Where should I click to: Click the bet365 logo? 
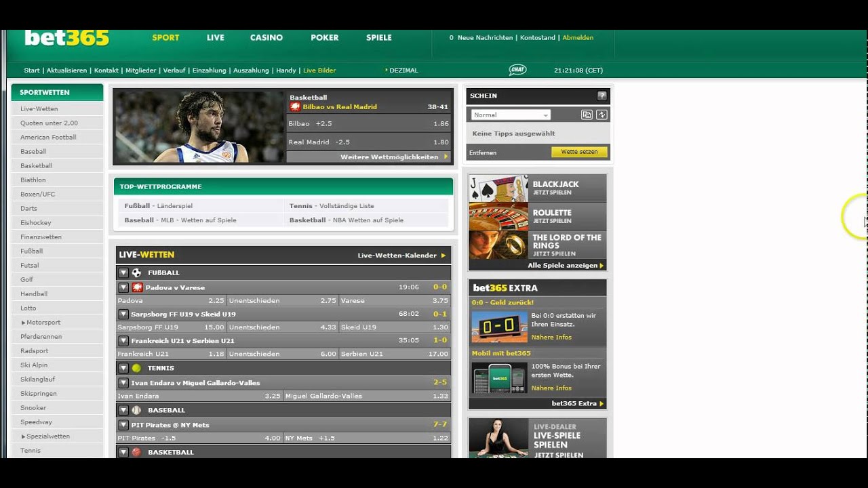coord(66,38)
